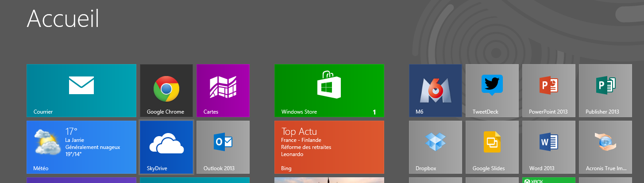Click the cut-off teal tile below SkyDrive
Screen dimensions: 644x183
195,180
